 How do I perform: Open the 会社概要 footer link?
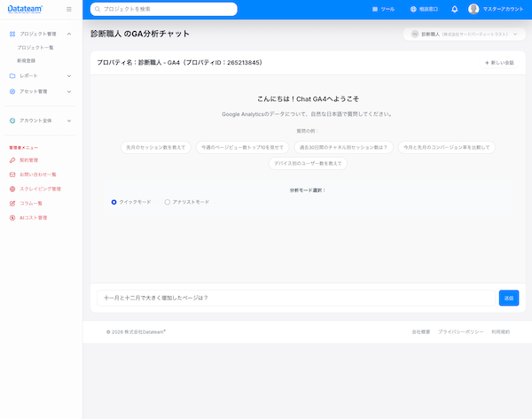pyautogui.click(x=421, y=332)
